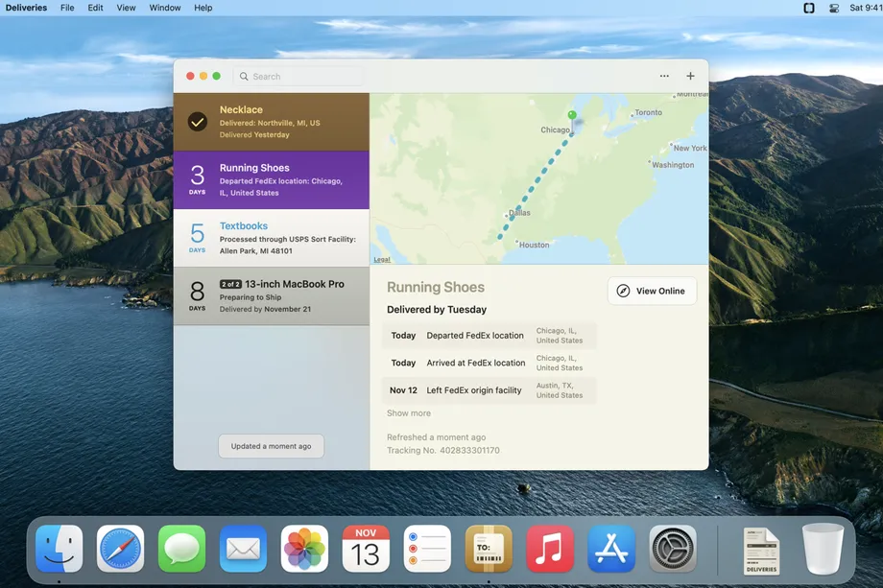Open App Store from the Dock
This screenshot has width=883, height=588.
pos(611,549)
